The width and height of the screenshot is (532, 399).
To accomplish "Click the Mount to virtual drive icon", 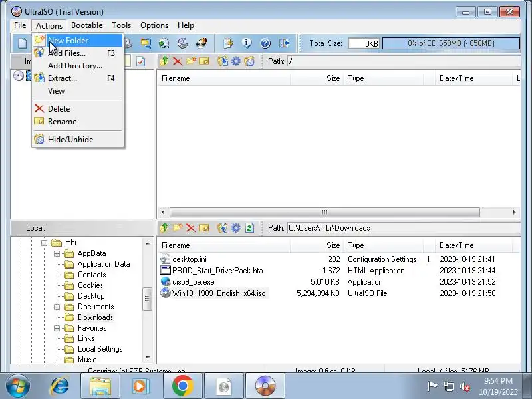I will 182,43.
